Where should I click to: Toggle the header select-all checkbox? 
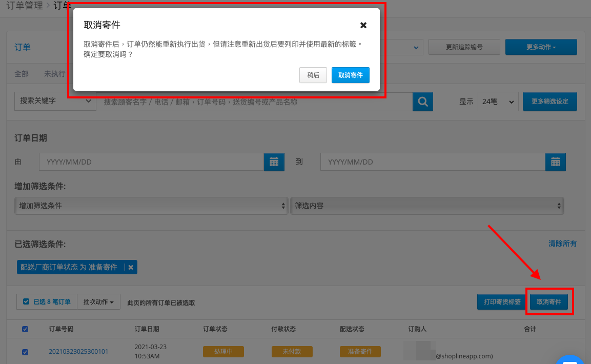click(25, 329)
